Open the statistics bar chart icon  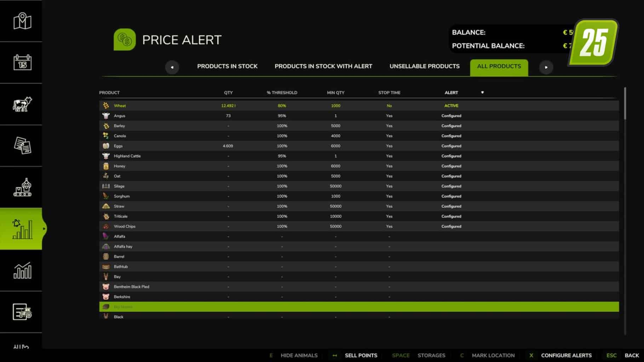pos(22,270)
